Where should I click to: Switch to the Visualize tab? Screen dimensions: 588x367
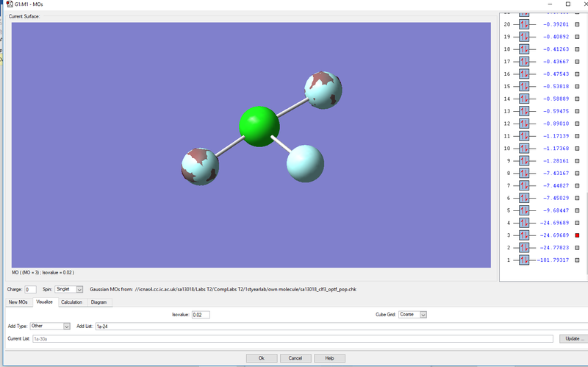pyautogui.click(x=44, y=302)
